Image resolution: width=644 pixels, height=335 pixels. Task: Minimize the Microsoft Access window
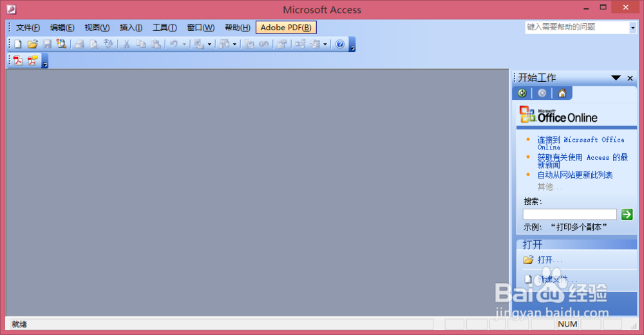586,8
